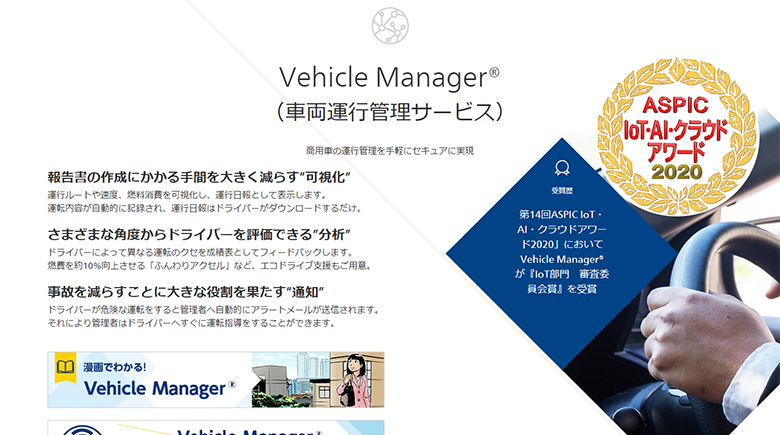Click the yellow book icon on manga banner
The width and height of the screenshot is (780, 435).
[65, 368]
